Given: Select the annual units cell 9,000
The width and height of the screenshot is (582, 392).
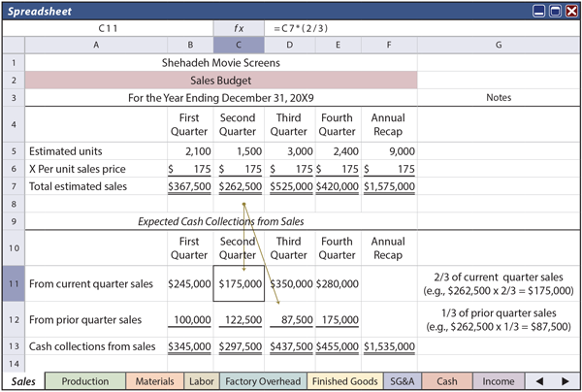Looking at the screenshot, I should pyautogui.click(x=389, y=151).
